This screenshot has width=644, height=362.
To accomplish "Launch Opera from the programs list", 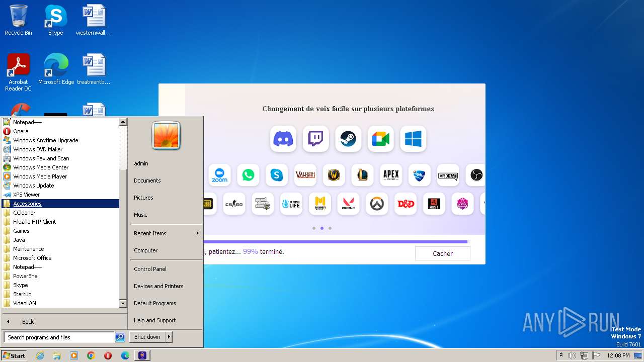I will (x=60, y=131).
